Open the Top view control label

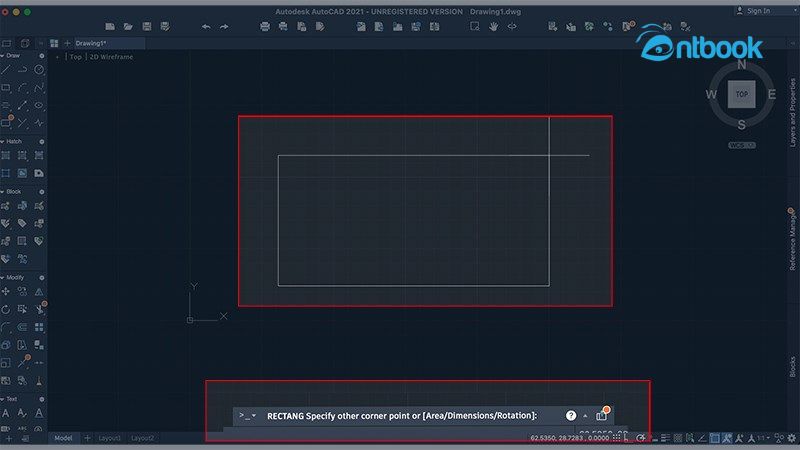(76, 57)
